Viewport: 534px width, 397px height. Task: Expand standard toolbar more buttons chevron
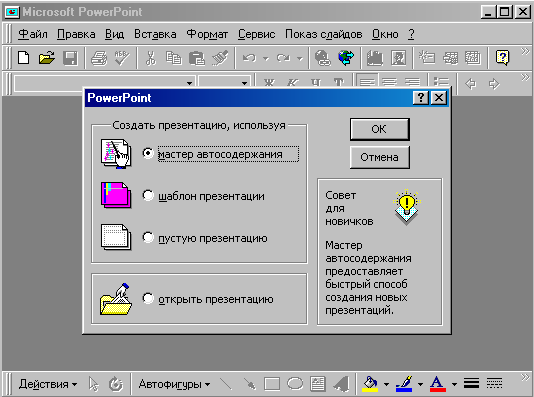(525, 51)
